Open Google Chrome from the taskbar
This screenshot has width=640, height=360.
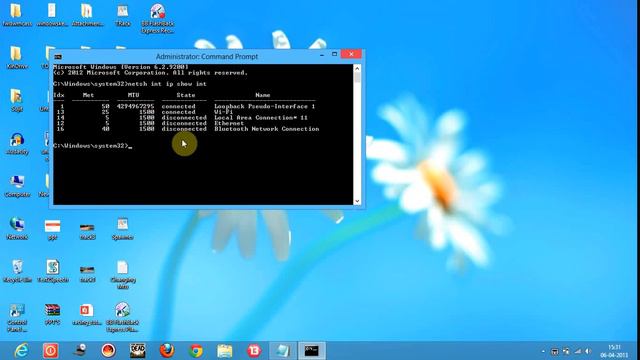[x=196, y=351]
